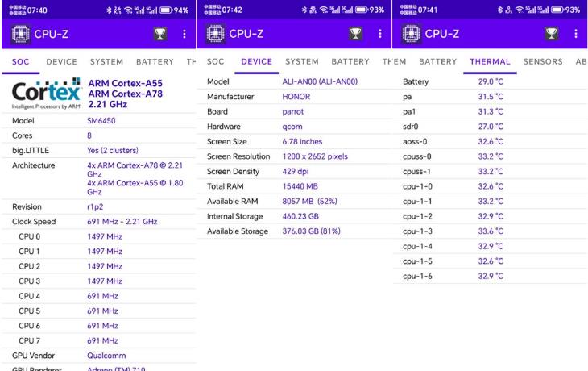Screen dimensions: 588x371
Task: Click the Clock Speed 691 MHz - 2.21 GHz value
Action: (122, 222)
